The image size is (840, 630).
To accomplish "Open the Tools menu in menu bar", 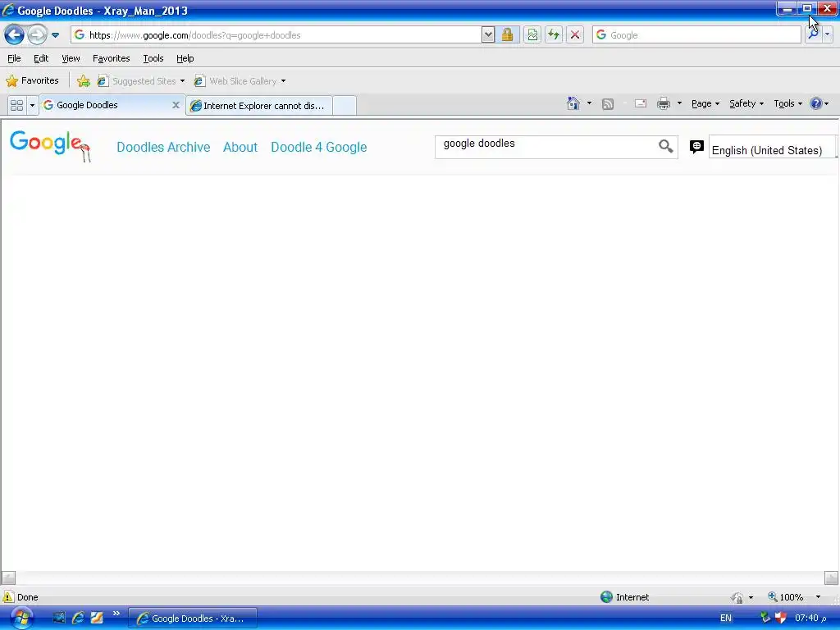I will tap(153, 58).
